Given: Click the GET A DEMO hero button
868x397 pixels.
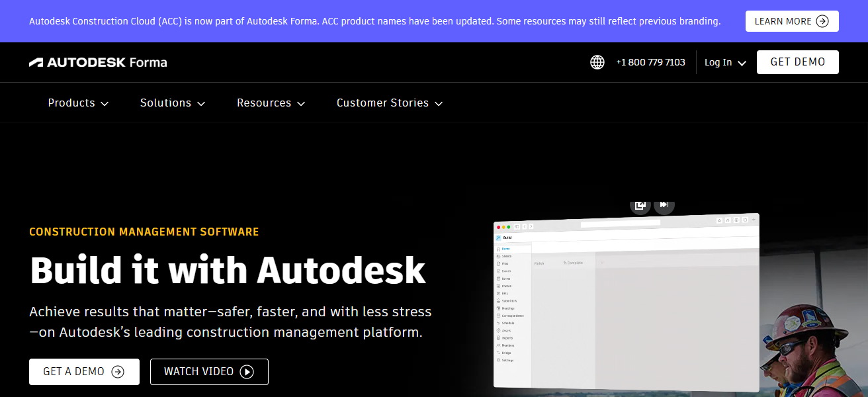Looking at the screenshot, I should click(x=84, y=372).
